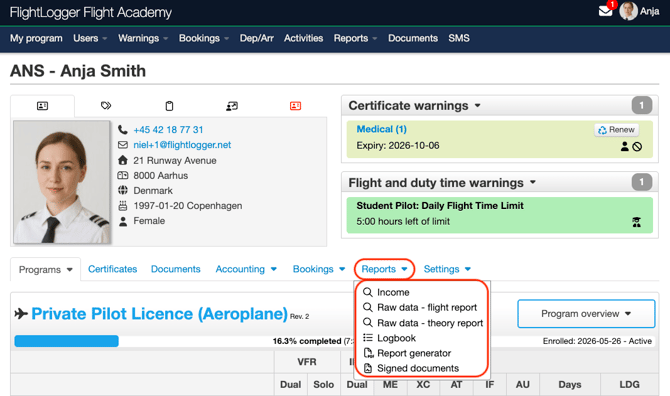The width and height of the screenshot is (670, 396).
Task: Open the Programs tab dropdown
Action: (45, 270)
